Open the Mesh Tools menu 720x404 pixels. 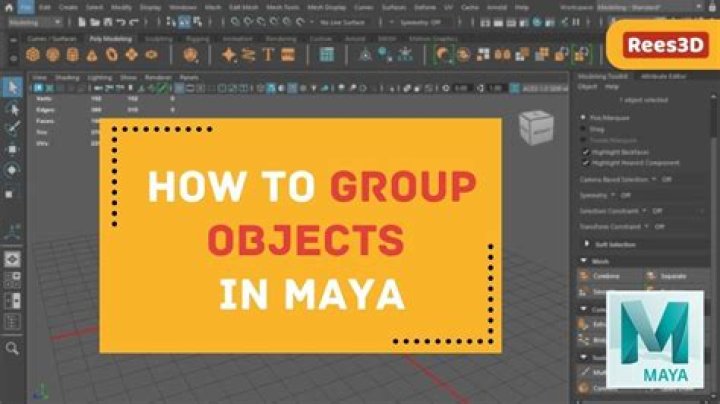pos(282,7)
